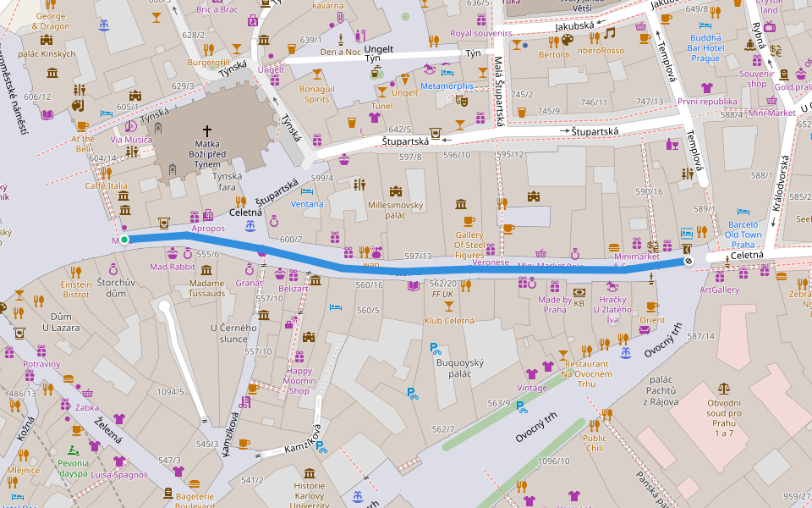
Task: Click the Buquoyský palác building label
Action: tap(447, 367)
